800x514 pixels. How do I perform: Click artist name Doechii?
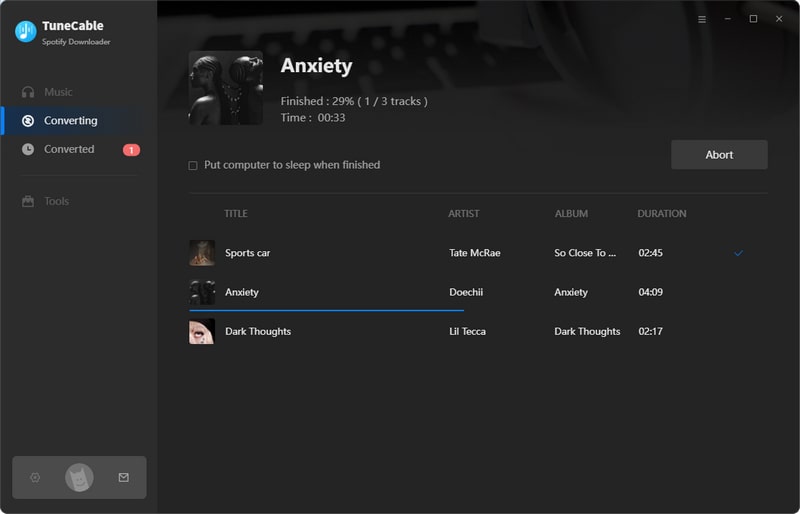(x=466, y=292)
